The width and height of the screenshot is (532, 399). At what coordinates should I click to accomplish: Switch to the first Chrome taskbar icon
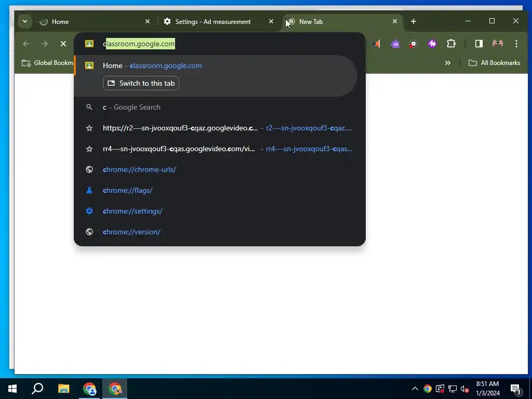tap(89, 389)
